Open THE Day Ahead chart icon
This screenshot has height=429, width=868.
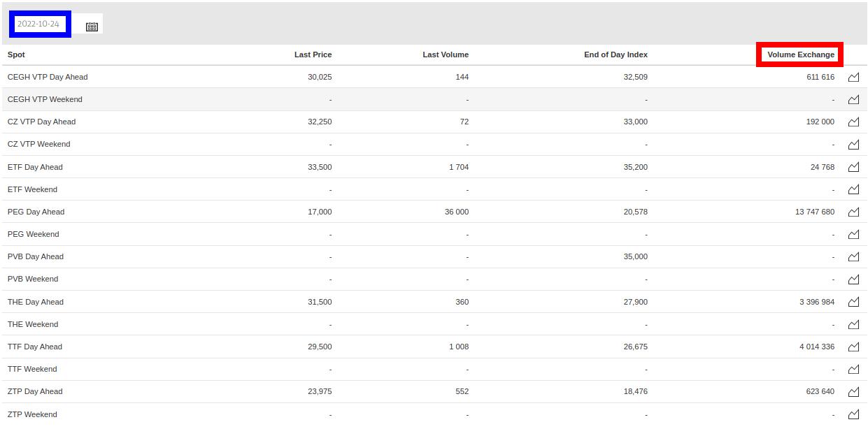point(853,302)
